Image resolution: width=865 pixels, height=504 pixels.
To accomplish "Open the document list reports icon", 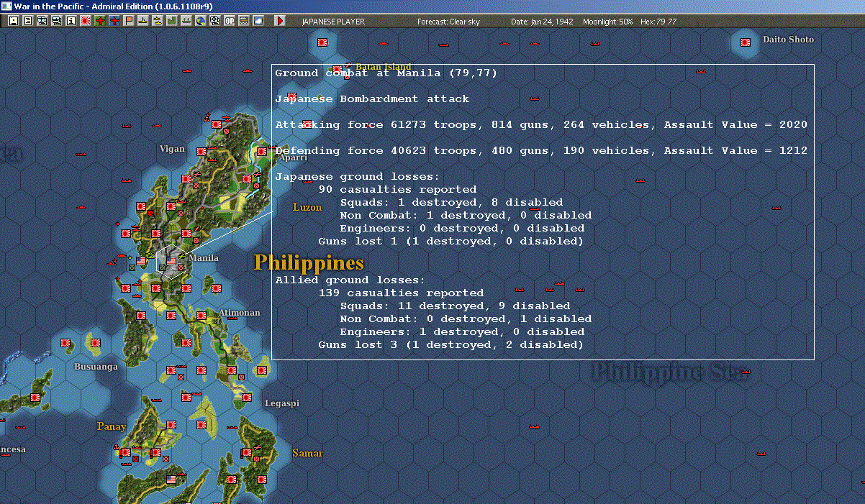I will point(28,21).
